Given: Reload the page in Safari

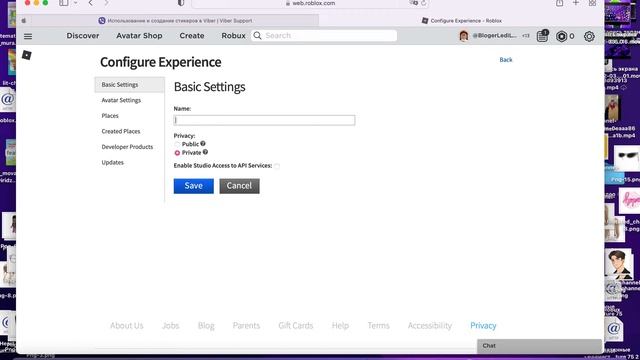Looking at the screenshot, I should pyautogui.click(x=423, y=3).
